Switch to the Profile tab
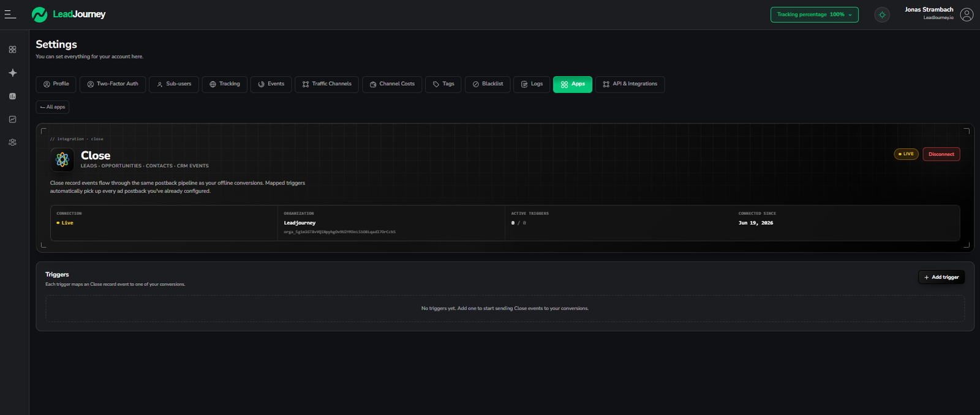The width and height of the screenshot is (980, 415). [x=56, y=84]
